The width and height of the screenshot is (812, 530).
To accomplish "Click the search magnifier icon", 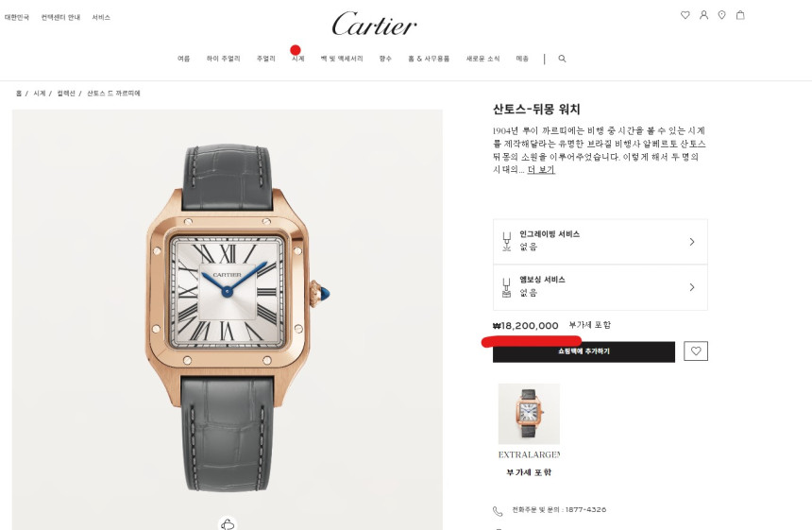I will pyautogui.click(x=563, y=59).
